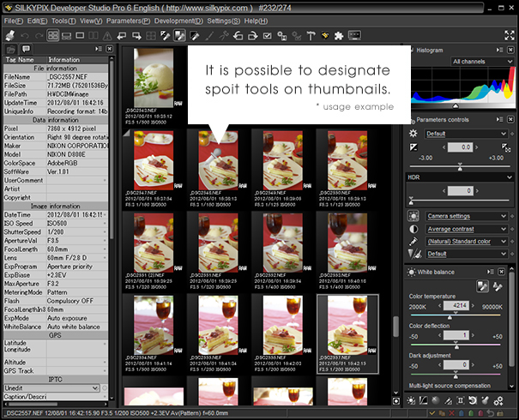
Task: Open the lens aberration sub-control icon
Action: pyautogui.click(x=460, y=401)
